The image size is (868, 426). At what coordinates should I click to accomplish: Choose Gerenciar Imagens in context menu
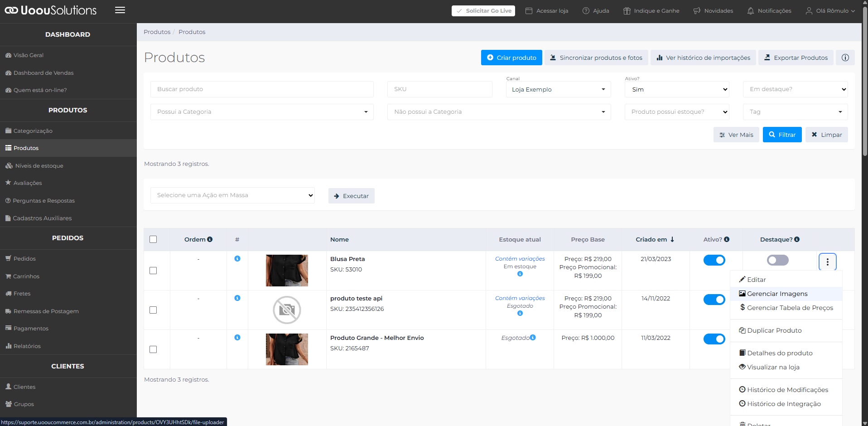click(x=786, y=294)
